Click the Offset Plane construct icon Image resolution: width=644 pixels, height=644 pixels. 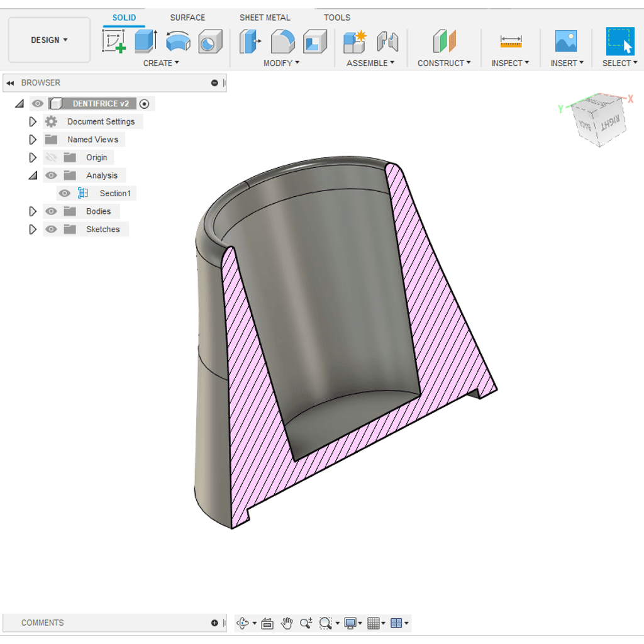[444, 41]
